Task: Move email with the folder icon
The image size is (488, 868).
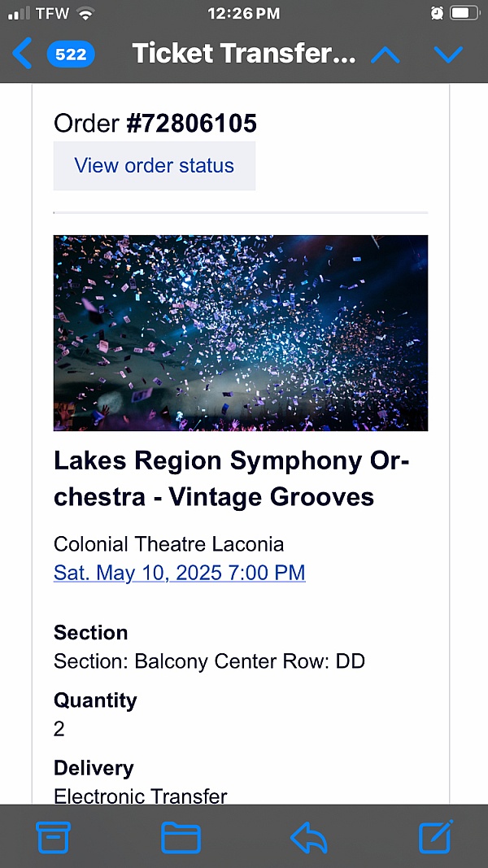Action: [181, 836]
